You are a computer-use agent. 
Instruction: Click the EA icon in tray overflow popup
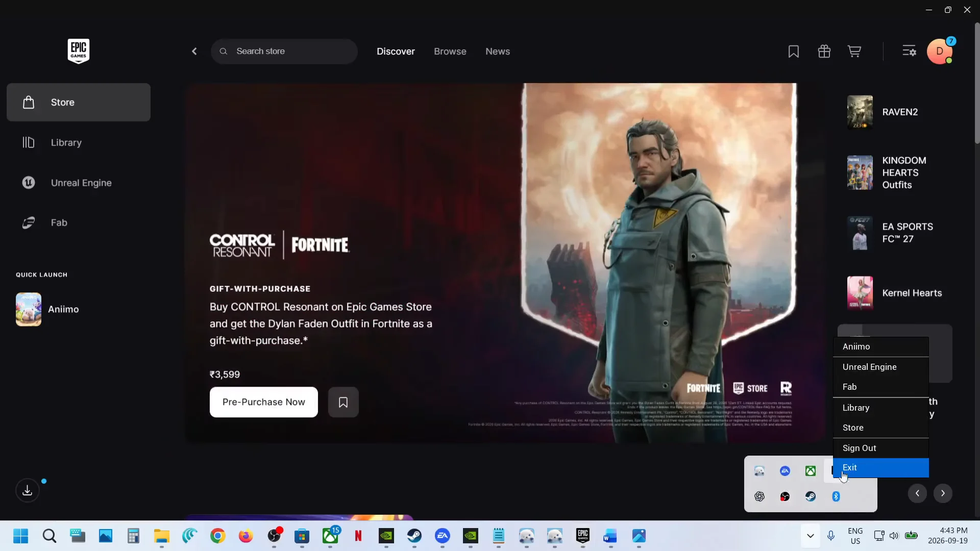pyautogui.click(x=785, y=471)
